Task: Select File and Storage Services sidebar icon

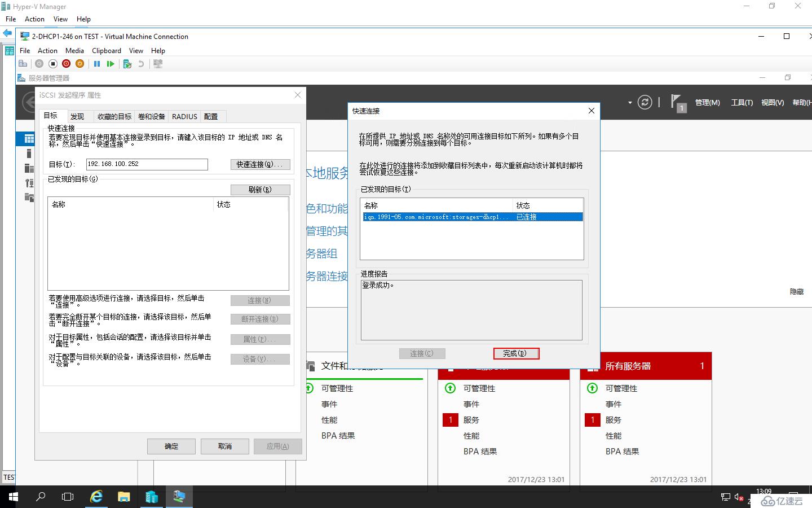Action: pyautogui.click(x=29, y=197)
